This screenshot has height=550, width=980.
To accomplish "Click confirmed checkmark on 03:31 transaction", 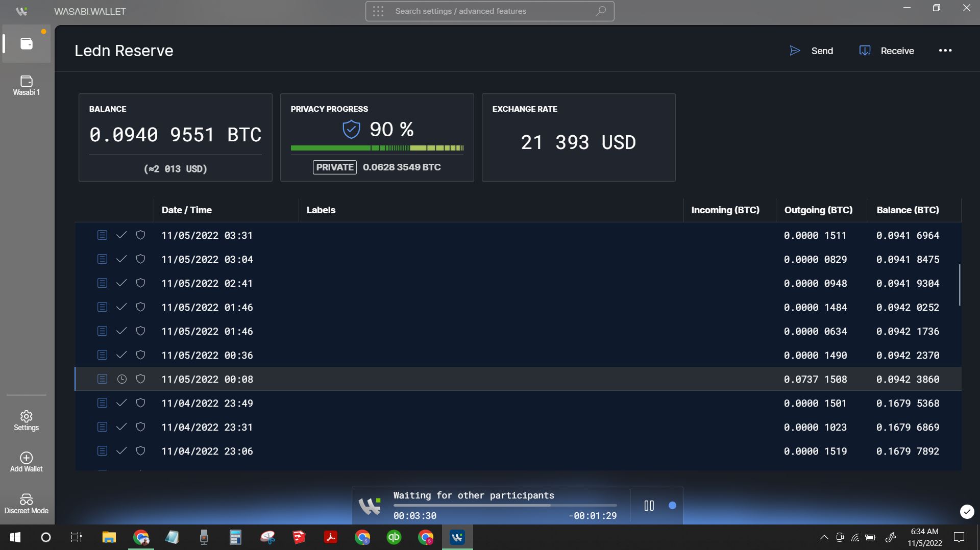I will point(121,235).
